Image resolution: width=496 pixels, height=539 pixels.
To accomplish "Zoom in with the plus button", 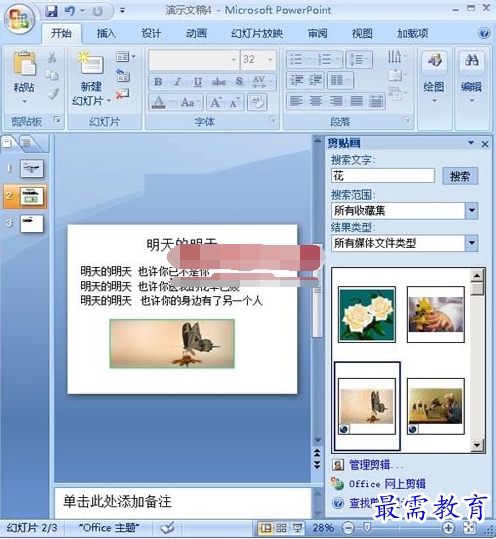I will coord(448,528).
